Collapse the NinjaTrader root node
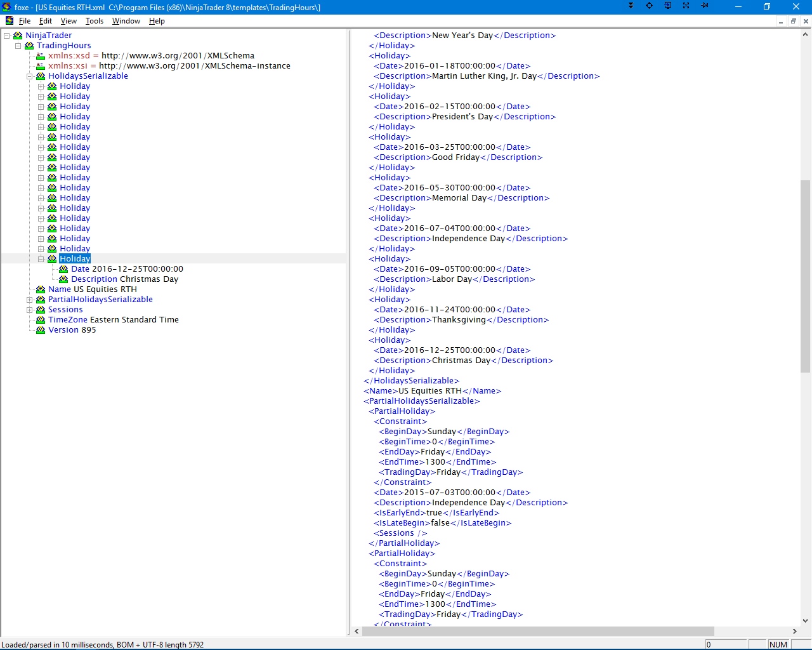The image size is (812, 650). (6, 36)
